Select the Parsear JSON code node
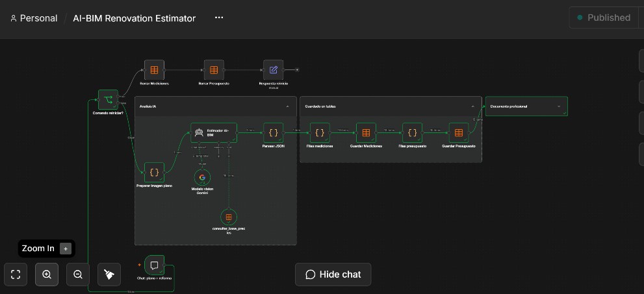644x294 pixels. tap(274, 133)
